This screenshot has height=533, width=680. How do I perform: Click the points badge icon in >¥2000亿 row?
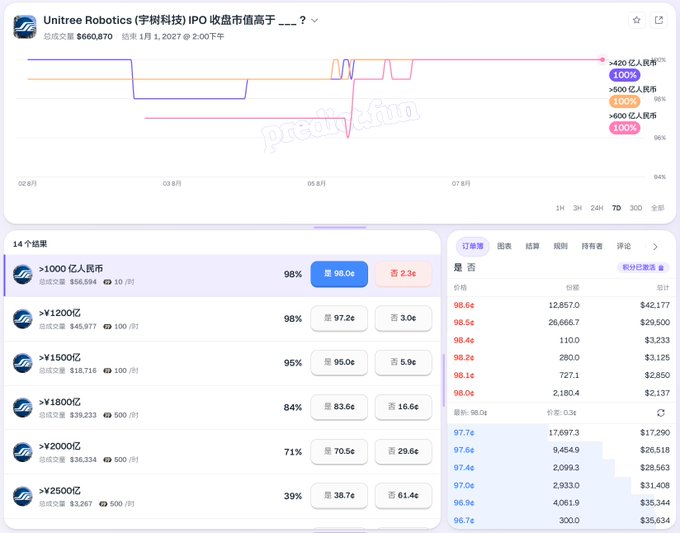(x=107, y=460)
